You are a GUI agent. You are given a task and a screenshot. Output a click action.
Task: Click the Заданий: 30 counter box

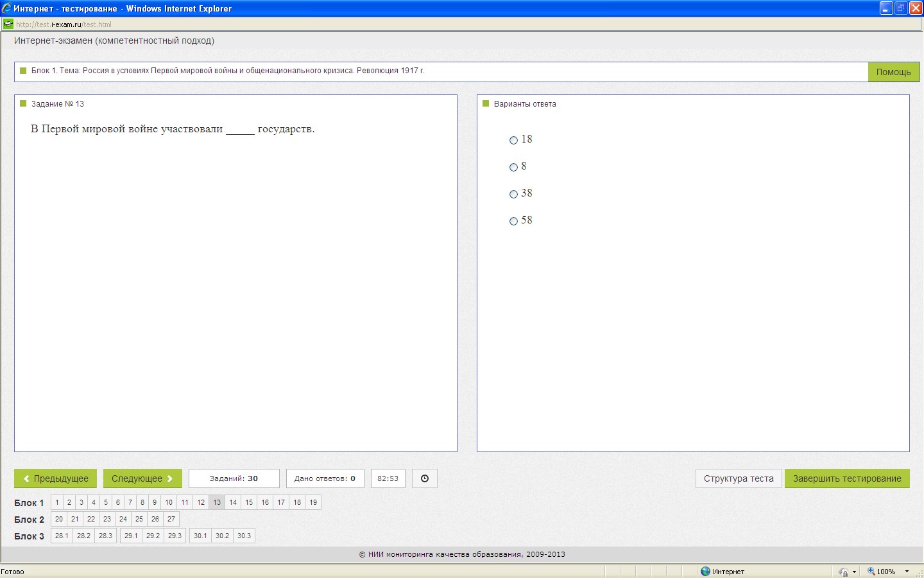tap(234, 478)
